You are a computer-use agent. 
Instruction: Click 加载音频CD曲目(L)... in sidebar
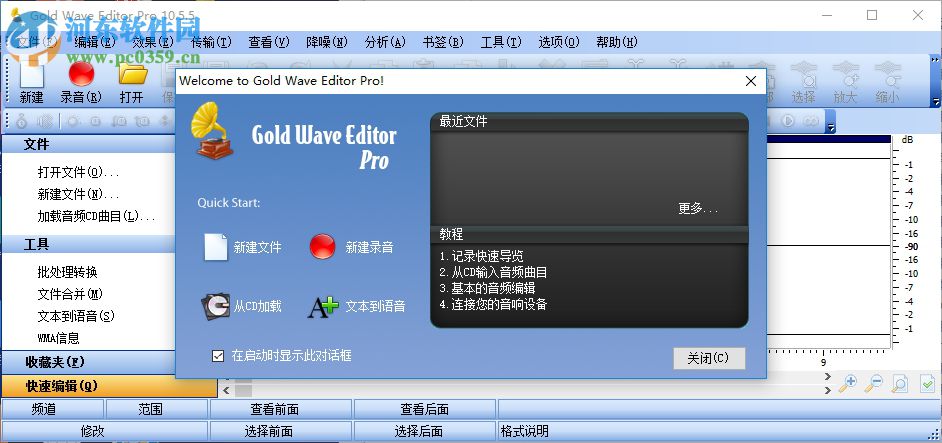tap(97, 216)
